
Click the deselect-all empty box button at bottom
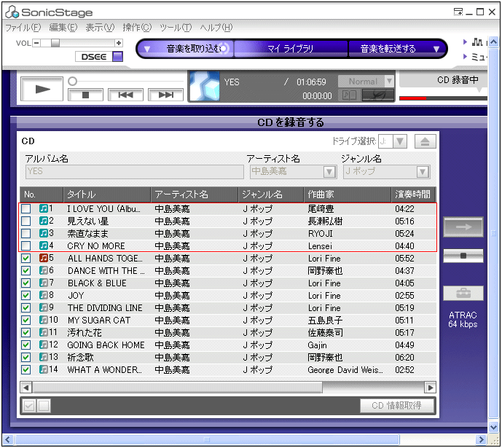pos(44,406)
